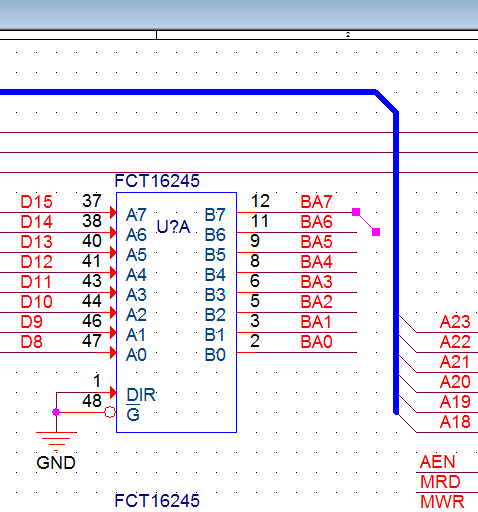Viewport: 478px width, 512px height.
Task: Select the A18 net label
Action: coord(455,422)
